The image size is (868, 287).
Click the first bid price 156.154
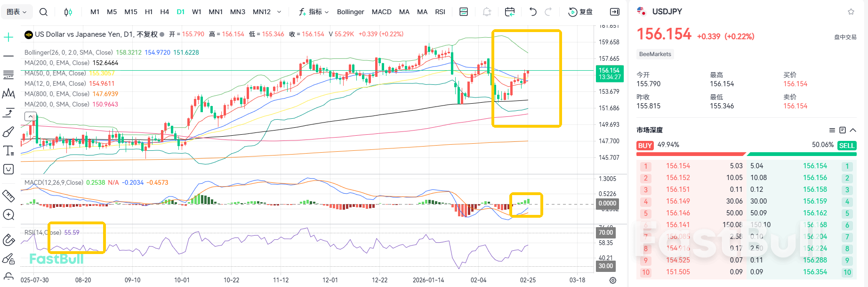pyautogui.click(x=678, y=166)
